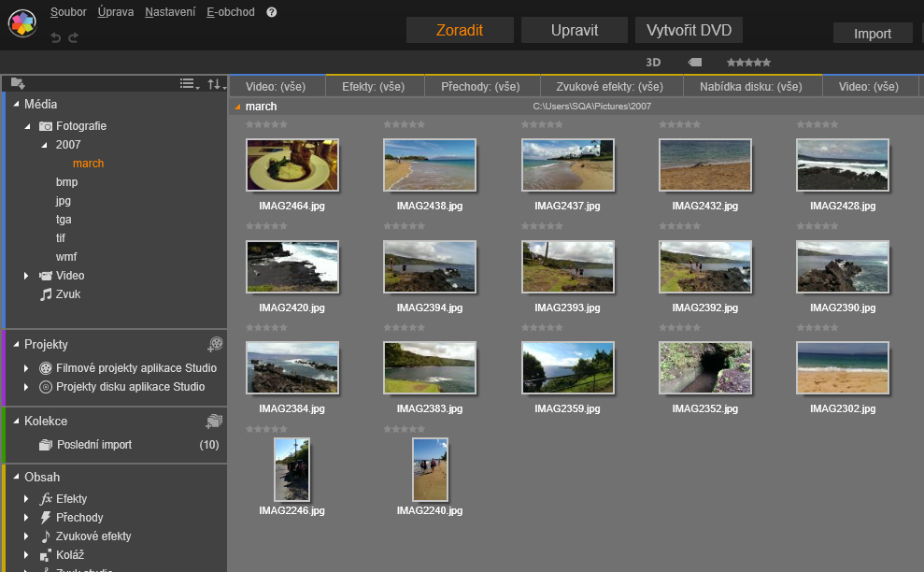Click the IMAG2420.jpg file name
This screenshot has width=924, height=572.
pyautogui.click(x=291, y=307)
